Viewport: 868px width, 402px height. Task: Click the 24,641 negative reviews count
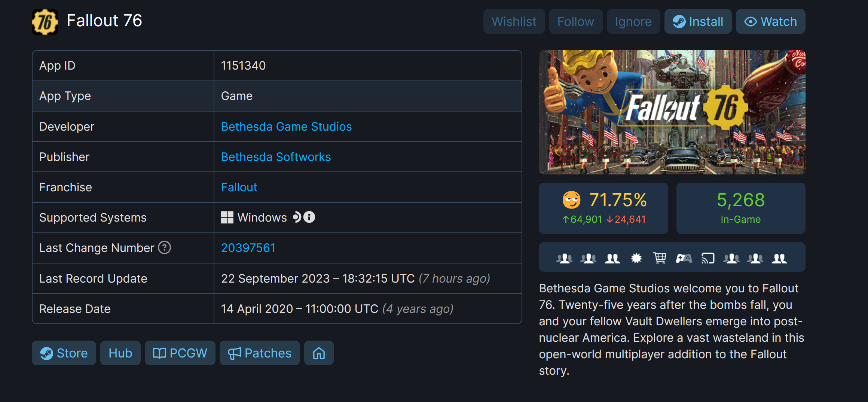click(626, 219)
